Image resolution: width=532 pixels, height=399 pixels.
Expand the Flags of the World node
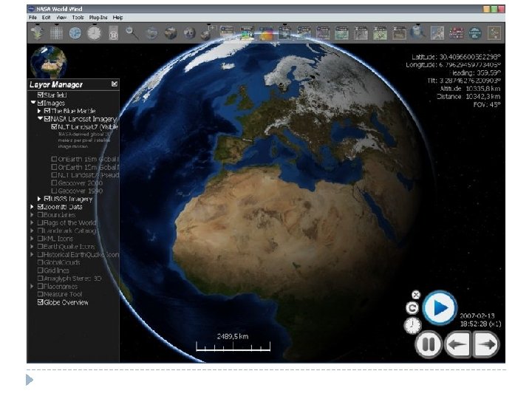pos(33,222)
